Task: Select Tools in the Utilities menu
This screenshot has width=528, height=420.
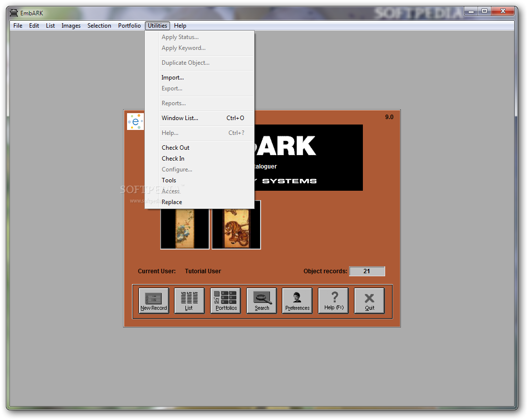Action: click(199, 180)
